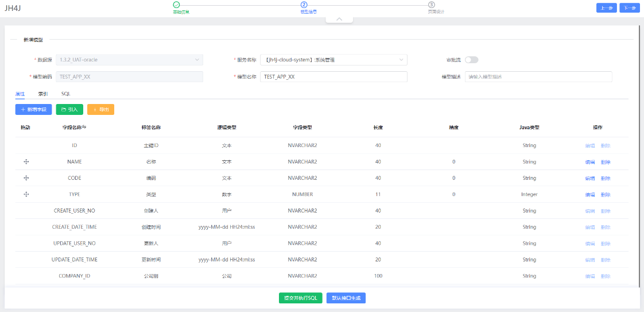This screenshot has height=312, width=644.
Task: Open the 服务名称 dropdown for jh4j-cloud-system
Action: pyautogui.click(x=333, y=60)
